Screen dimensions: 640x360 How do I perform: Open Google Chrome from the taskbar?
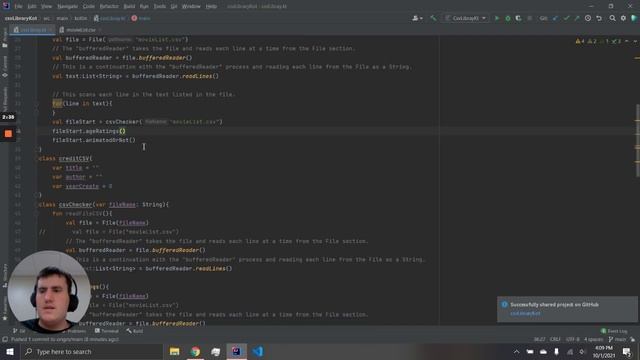(195, 351)
